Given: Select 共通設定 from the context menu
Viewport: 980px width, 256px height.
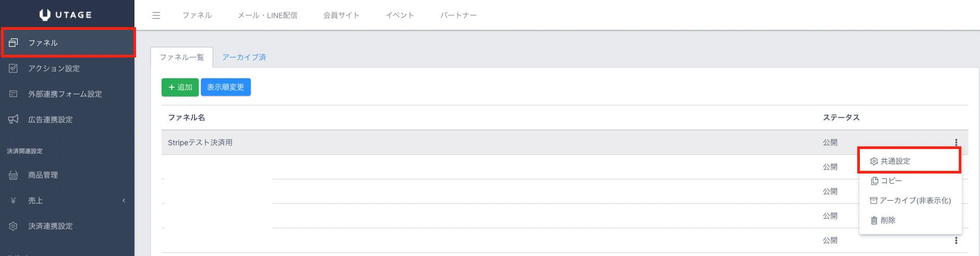Looking at the screenshot, I should coord(895,161).
